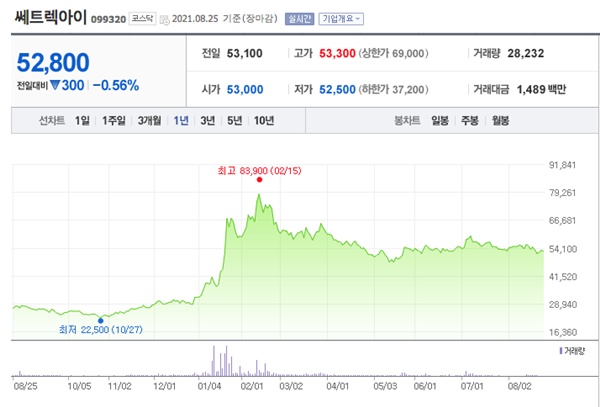The height and width of the screenshot is (407, 600).
Task: Click the 상한가 69,000 text
Action: (393, 54)
